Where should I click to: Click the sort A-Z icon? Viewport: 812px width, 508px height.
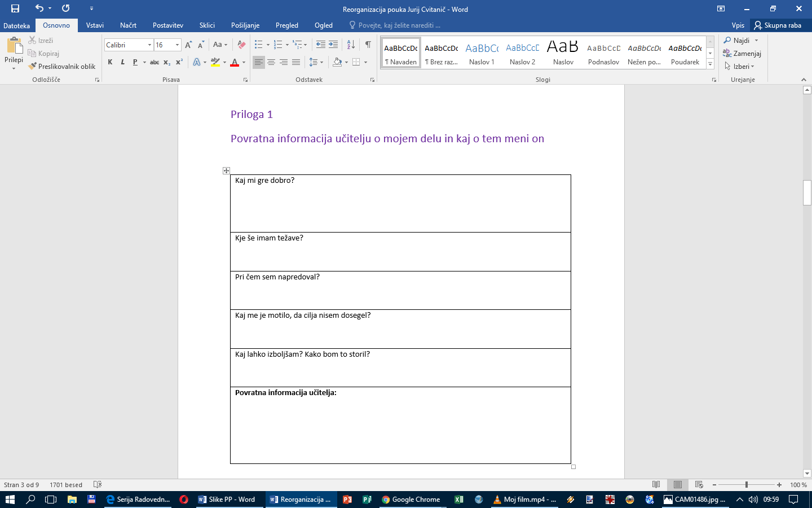pyautogui.click(x=351, y=45)
